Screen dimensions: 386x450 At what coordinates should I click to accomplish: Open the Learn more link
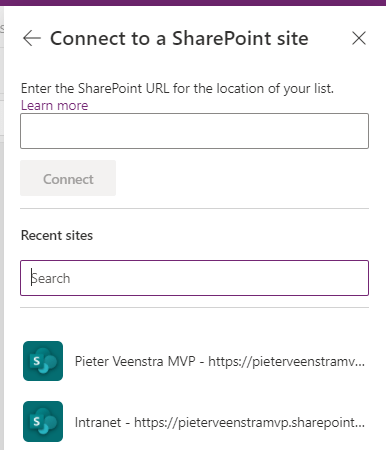point(55,106)
